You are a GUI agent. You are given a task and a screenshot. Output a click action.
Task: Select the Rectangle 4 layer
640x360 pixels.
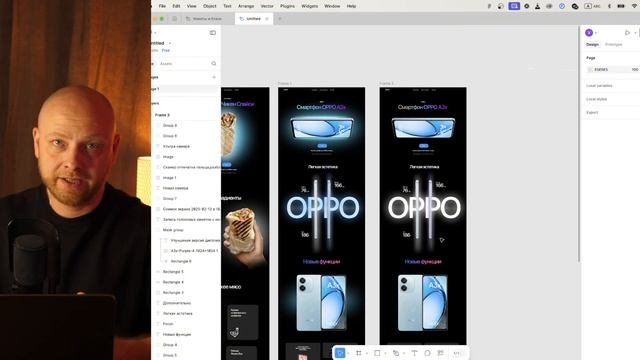coord(173,282)
